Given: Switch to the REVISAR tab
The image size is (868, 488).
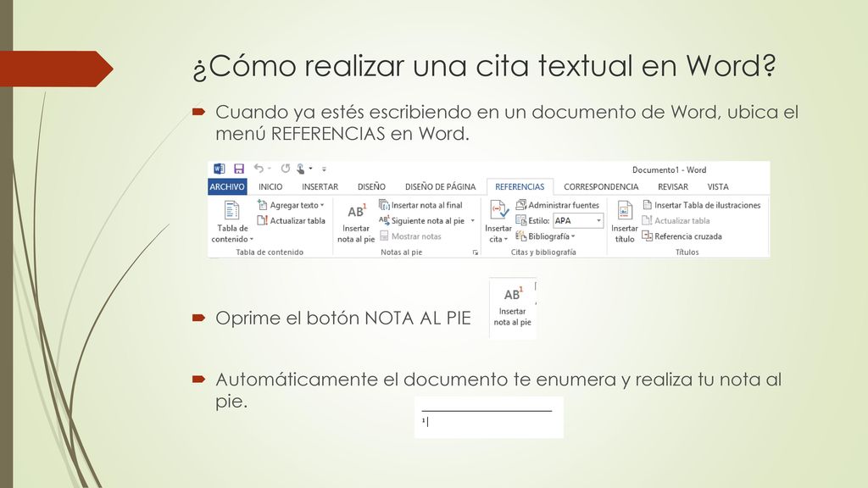Looking at the screenshot, I should coord(672,187).
